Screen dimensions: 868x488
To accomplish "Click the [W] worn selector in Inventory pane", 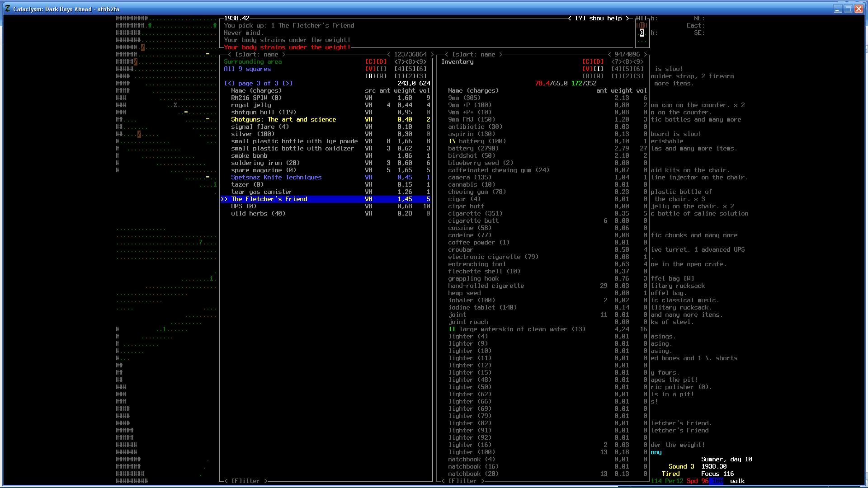I will 599,76.
